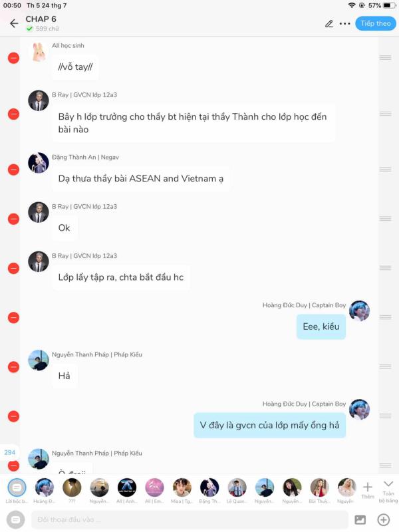Viewport: 399px width, 532px height.
Task: Select the Lời bộc bạch narration option
Action: [x=17, y=491]
